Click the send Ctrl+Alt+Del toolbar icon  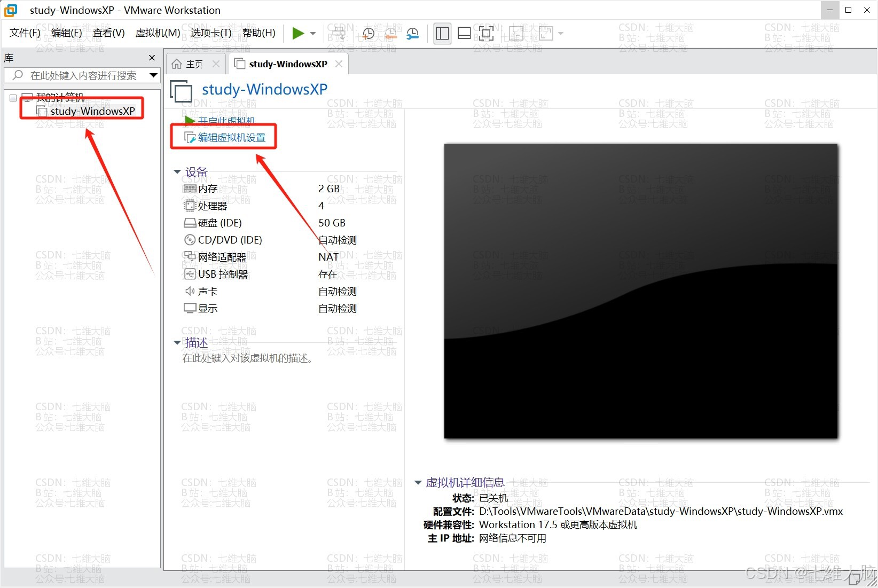338,33
